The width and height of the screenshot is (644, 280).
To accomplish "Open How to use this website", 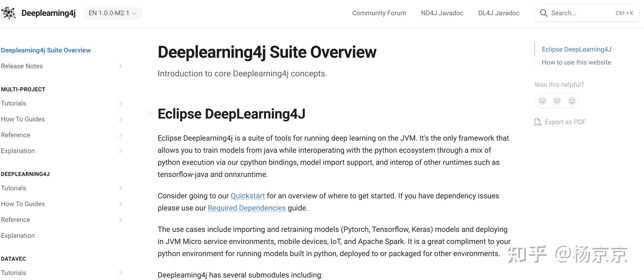I will [x=576, y=62].
